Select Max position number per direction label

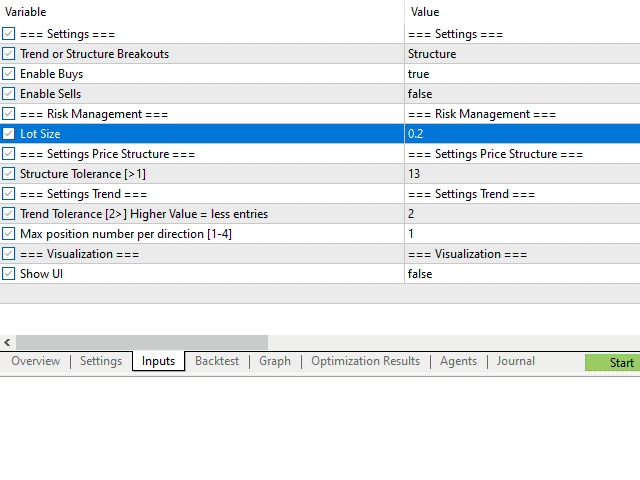tap(126, 233)
